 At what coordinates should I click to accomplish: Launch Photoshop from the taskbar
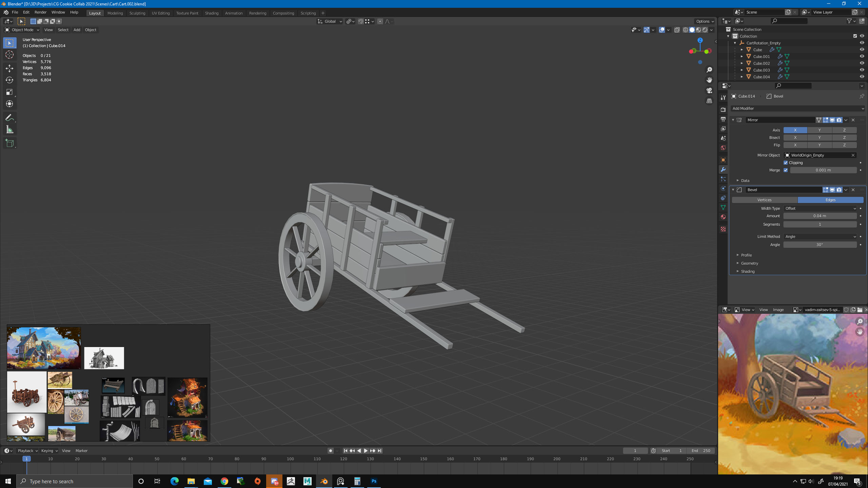point(374,481)
